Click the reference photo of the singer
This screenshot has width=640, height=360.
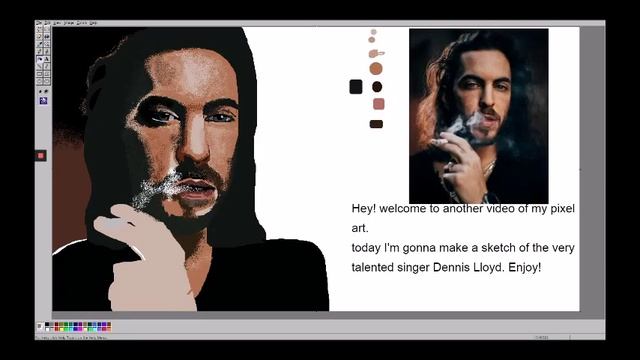(479, 116)
